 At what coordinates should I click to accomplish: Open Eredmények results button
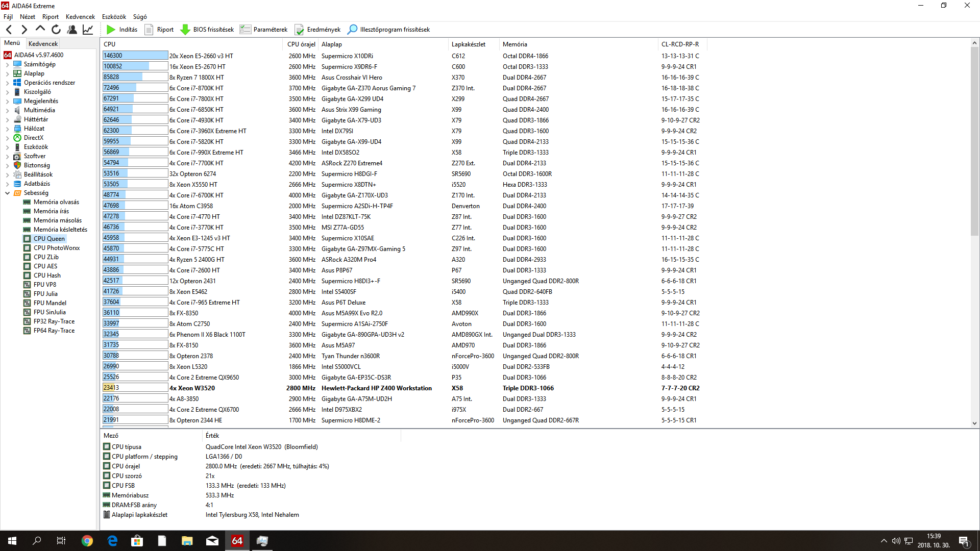click(317, 30)
